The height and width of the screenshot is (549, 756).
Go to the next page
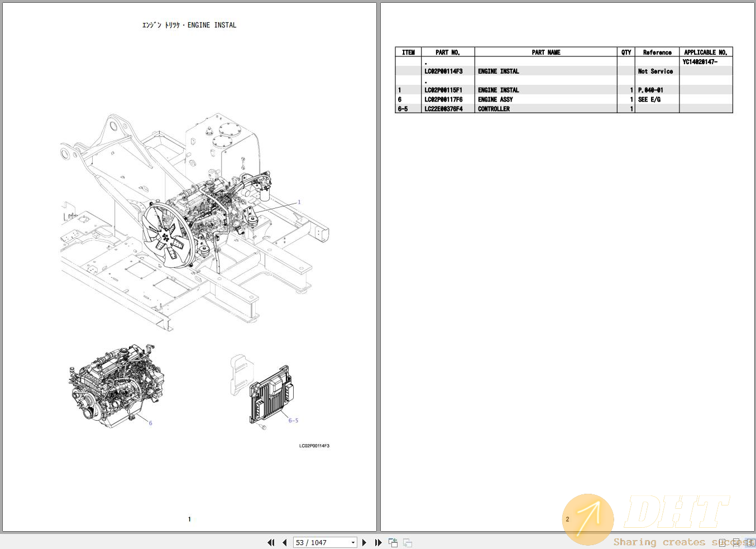(x=364, y=542)
